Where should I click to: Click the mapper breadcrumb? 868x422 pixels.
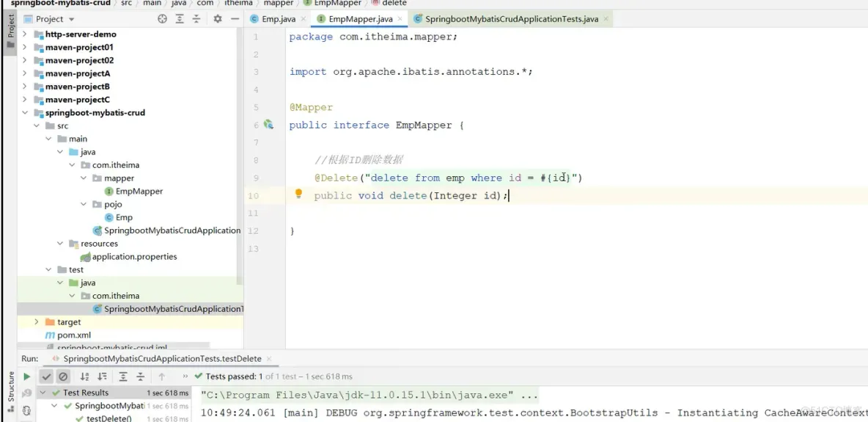pos(279,3)
